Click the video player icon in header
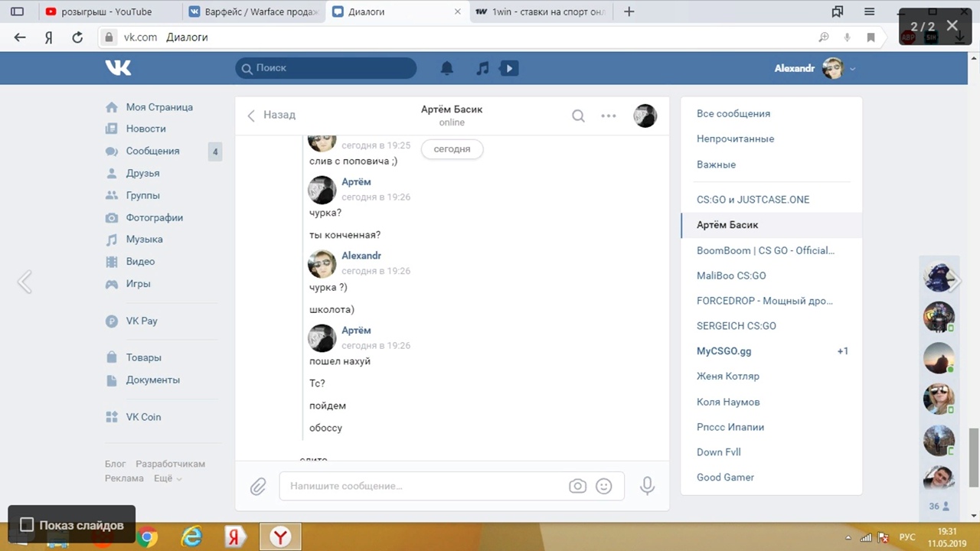Image resolution: width=980 pixels, height=551 pixels. pos(508,68)
